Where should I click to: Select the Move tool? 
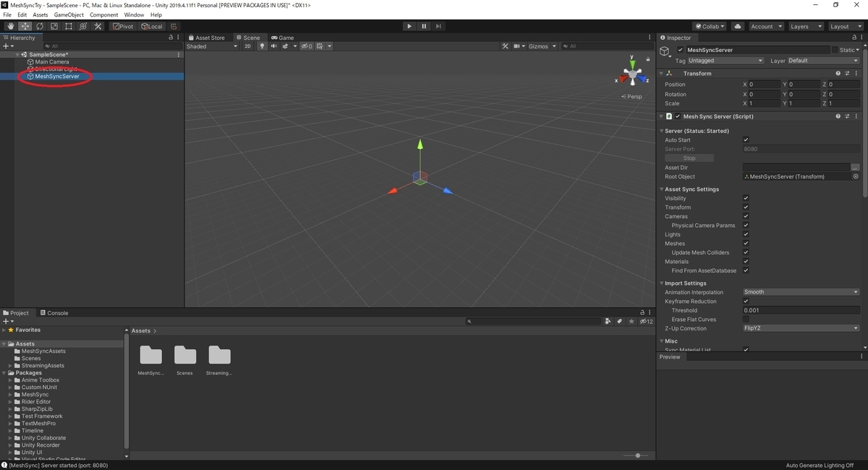(x=25, y=26)
